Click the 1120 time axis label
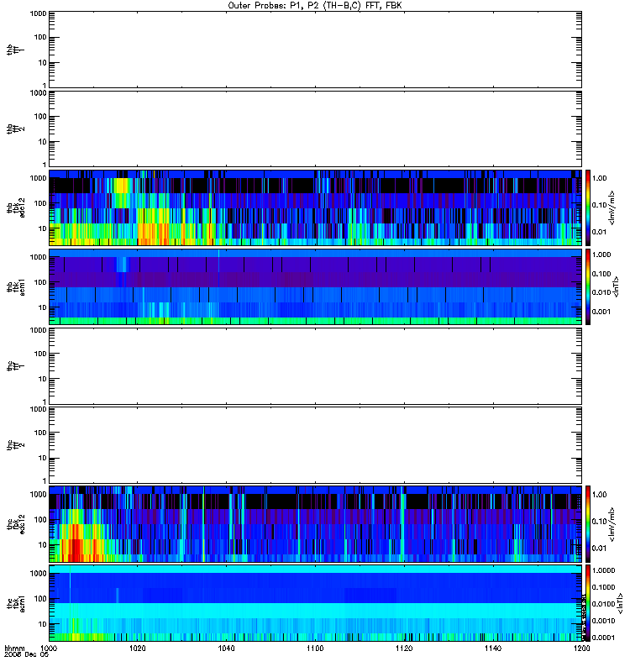 tap(404, 648)
